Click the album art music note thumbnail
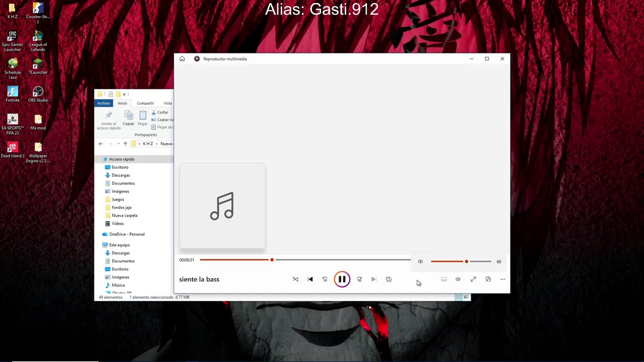Viewport: 644px width, 362px height. pyautogui.click(x=222, y=206)
